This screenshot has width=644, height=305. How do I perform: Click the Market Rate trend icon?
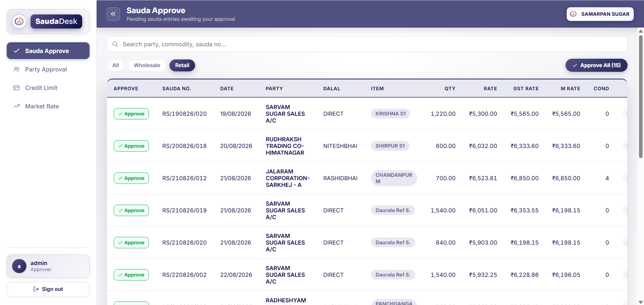[16, 106]
